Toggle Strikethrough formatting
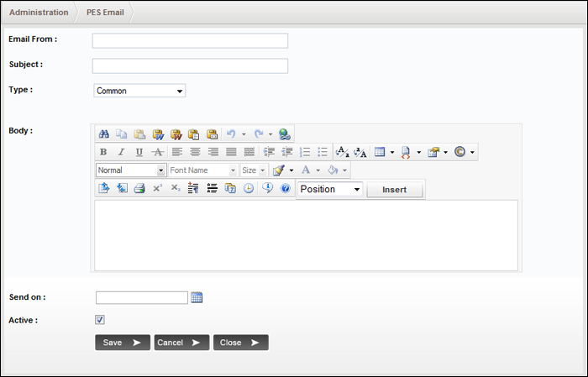 158,152
